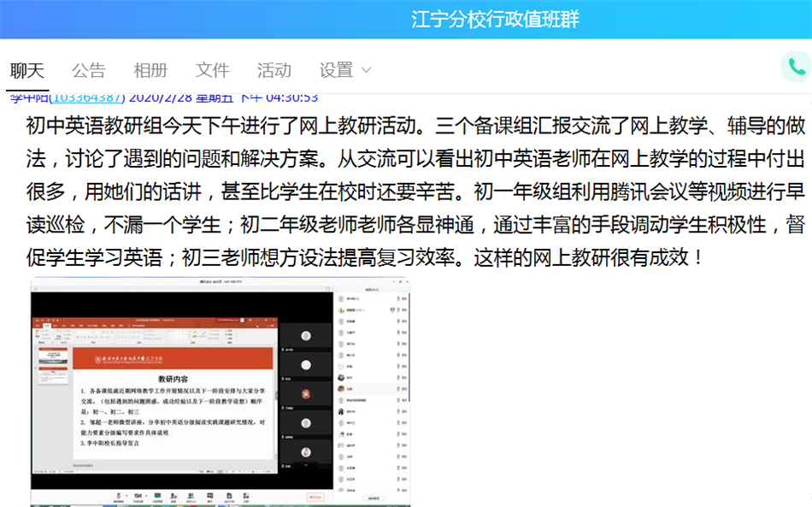This screenshot has width=812, height=507.
Task: Click the invite icon in meeting toolbar
Action: pyautogui.click(x=174, y=496)
